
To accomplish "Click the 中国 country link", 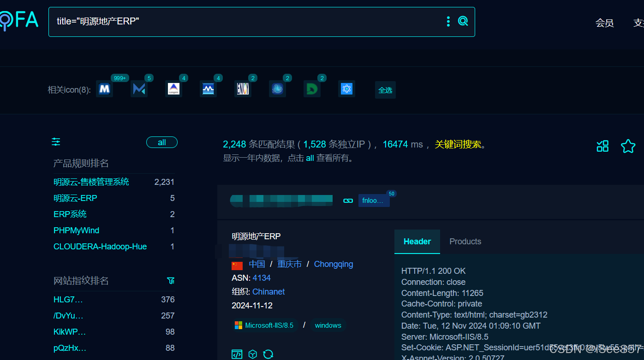I will pyautogui.click(x=257, y=264).
